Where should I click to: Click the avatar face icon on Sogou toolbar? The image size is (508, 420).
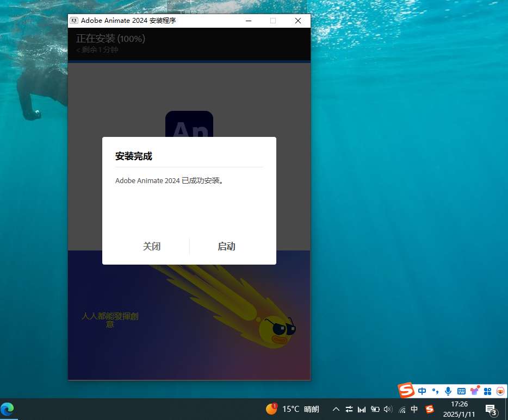[x=500, y=391]
